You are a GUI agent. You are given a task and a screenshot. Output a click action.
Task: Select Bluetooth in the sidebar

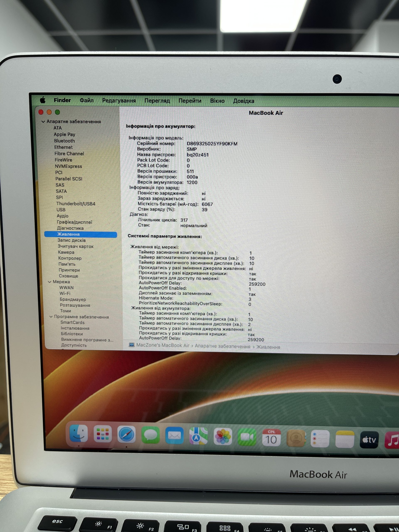[x=64, y=141]
